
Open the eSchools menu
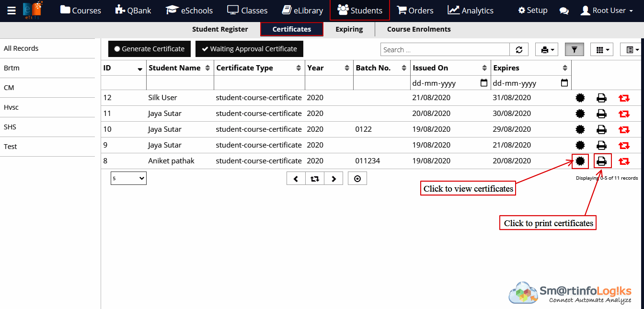pyautogui.click(x=189, y=11)
